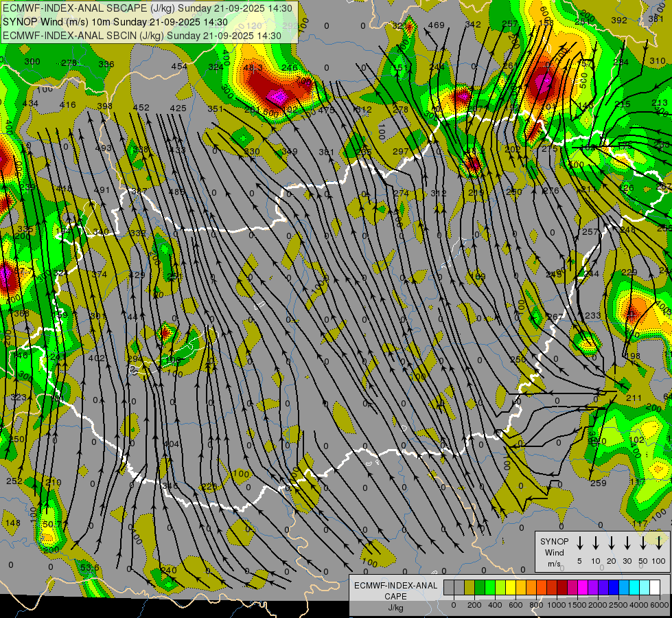Pick the olive swatch in CAPE legend

(470, 587)
